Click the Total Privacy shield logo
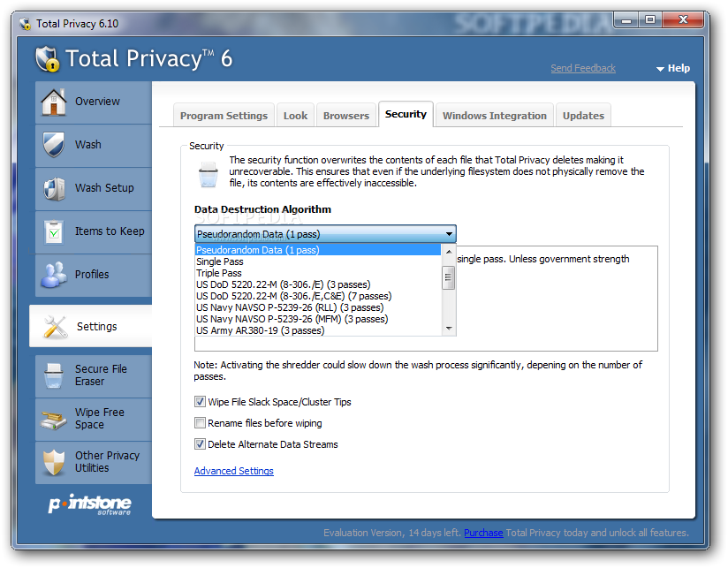The height and width of the screenshot is (568, 728). click(49, 59)
